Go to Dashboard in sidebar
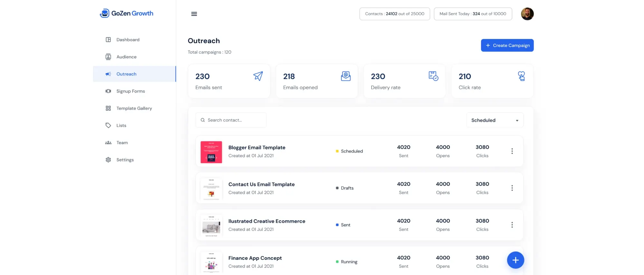 pyautogui.click(x=128, y=40)
